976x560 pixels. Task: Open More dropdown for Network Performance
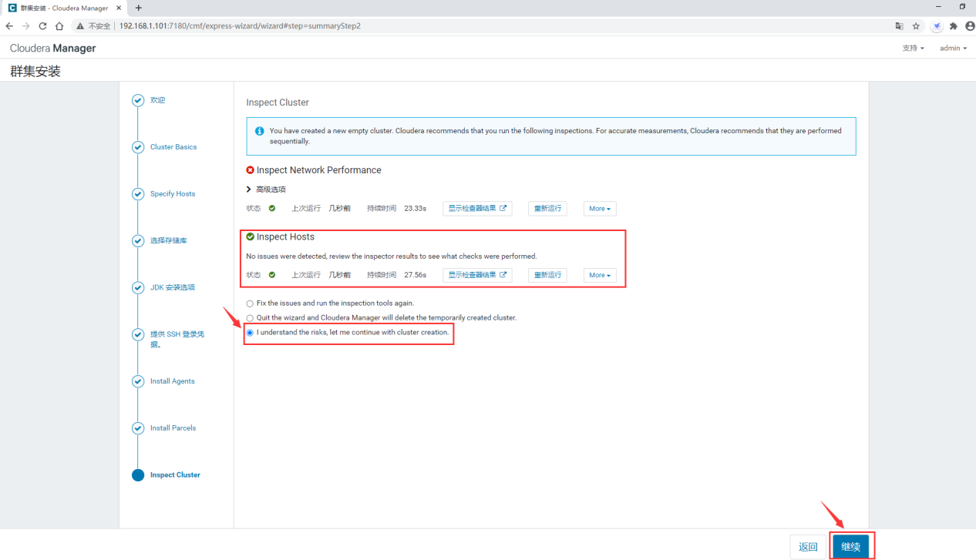(600, 209)
